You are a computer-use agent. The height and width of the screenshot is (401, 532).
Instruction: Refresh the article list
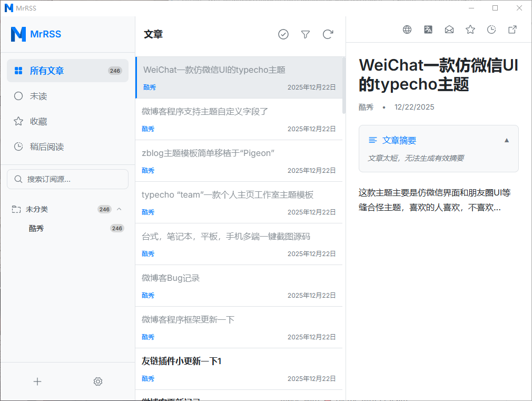pos(328,34)
